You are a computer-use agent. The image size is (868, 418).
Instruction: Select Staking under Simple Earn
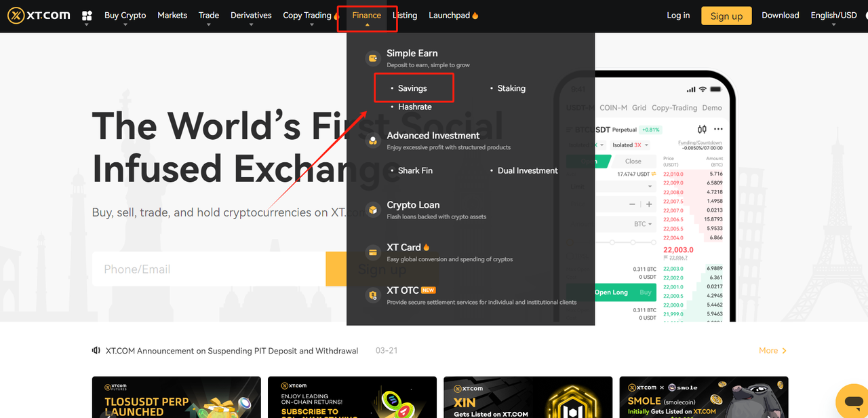(511, 88)
